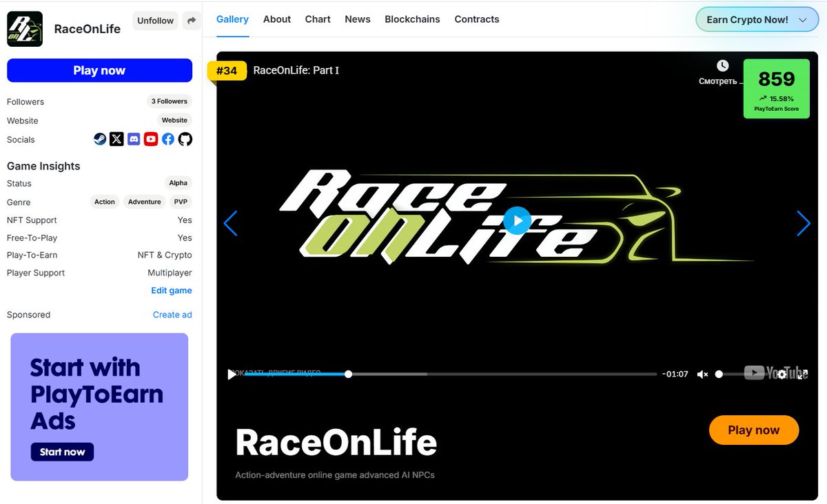Click the YouTube logo on the video player
This screenshot has width=827, height=504.
[775, 373]
